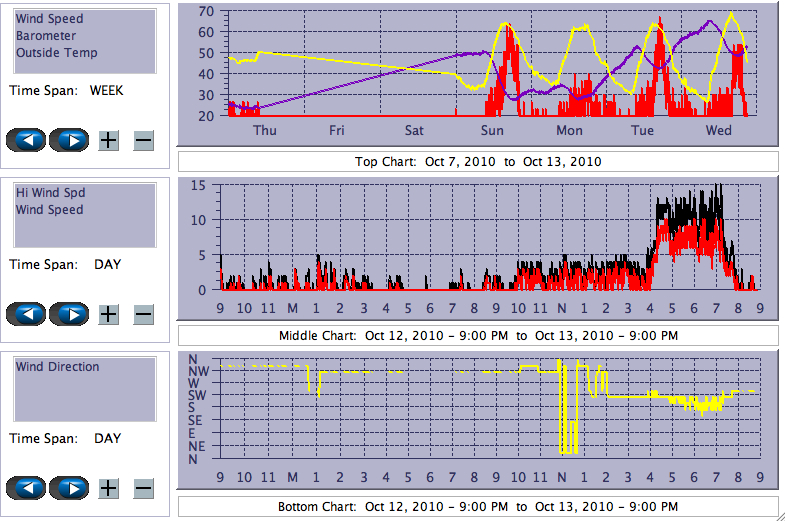Select Wind Direction in bottom chart list
Viewport: 785px width, 521px height.
57,367
